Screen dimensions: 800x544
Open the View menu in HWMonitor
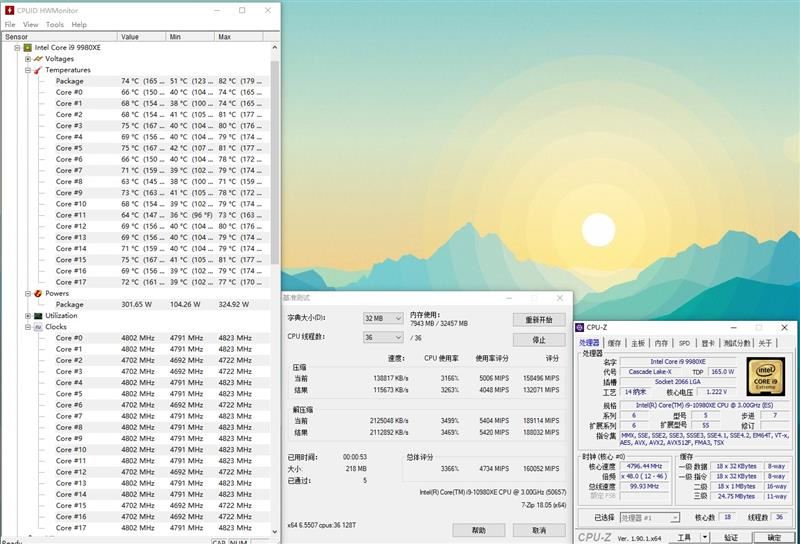pos(31,24)
